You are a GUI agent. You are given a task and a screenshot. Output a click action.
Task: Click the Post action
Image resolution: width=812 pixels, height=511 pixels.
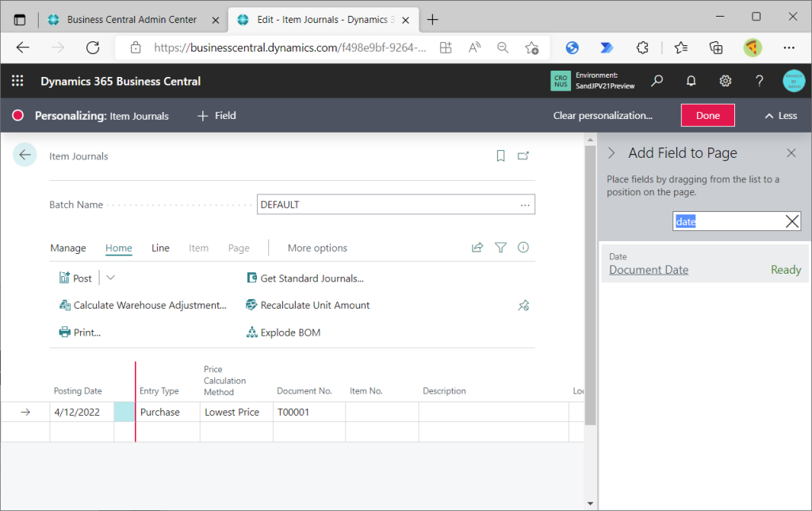(75, 279)
